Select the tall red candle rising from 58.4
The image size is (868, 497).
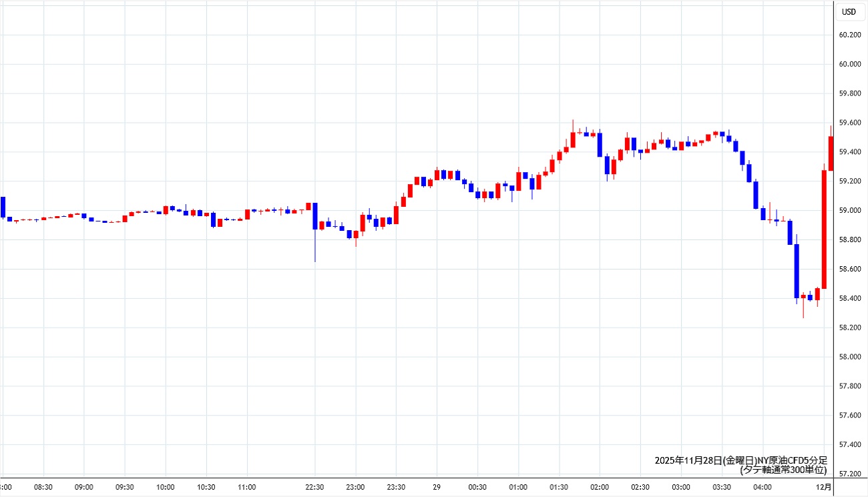coord(824,229)
